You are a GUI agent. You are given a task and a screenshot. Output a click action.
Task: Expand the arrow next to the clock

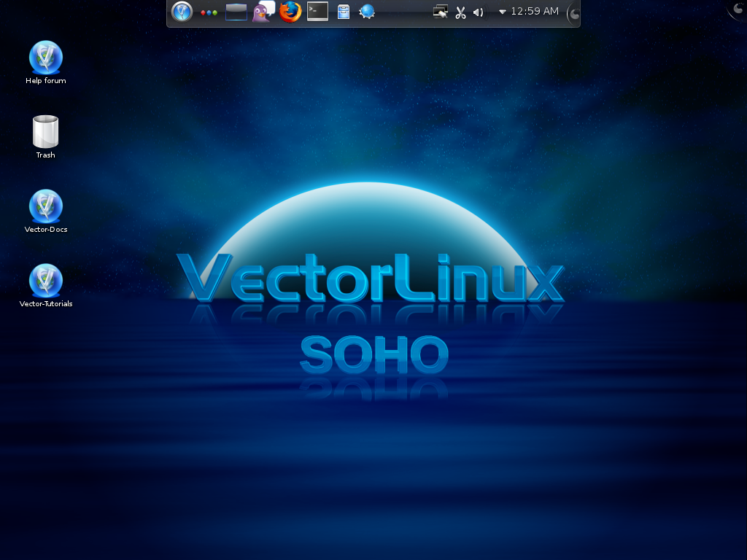[503, 12]
